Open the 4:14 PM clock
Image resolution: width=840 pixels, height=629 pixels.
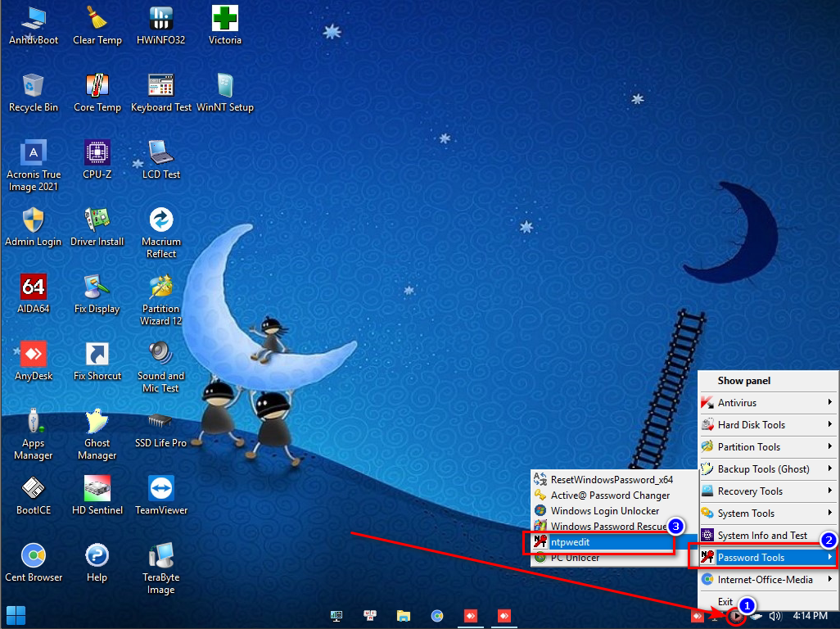pos(810,616)
